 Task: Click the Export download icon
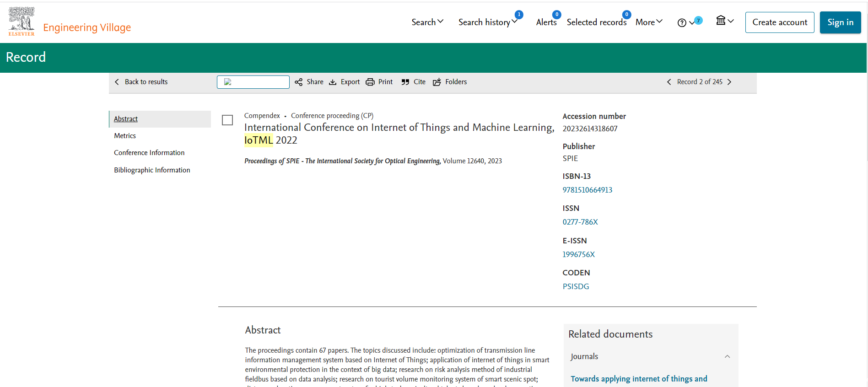(x=333, y=82)
